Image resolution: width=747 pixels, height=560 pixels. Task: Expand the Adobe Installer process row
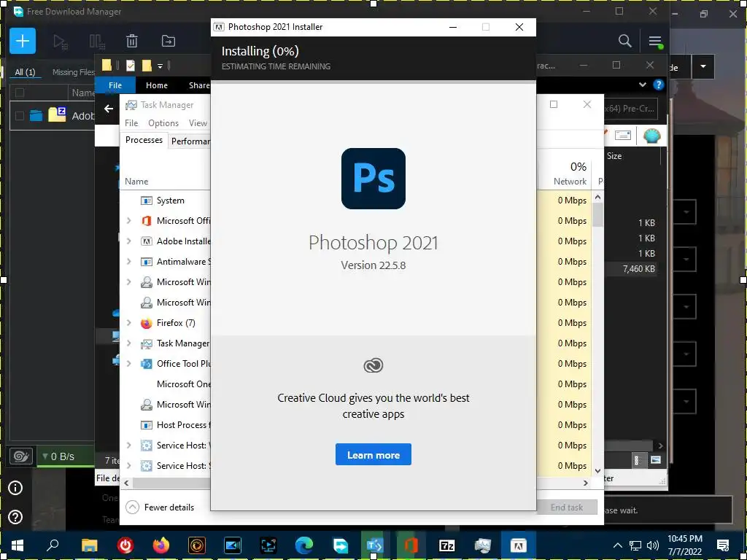pyautogui.click(x=128, y=241)
